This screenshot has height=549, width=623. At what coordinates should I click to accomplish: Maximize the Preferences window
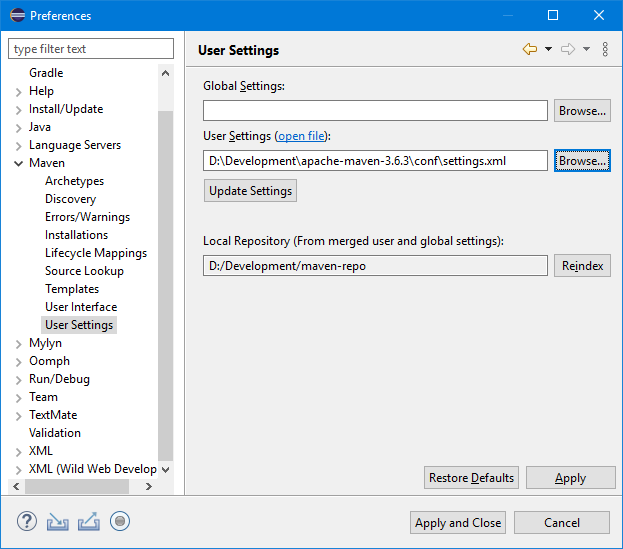[x=553, y=15]
